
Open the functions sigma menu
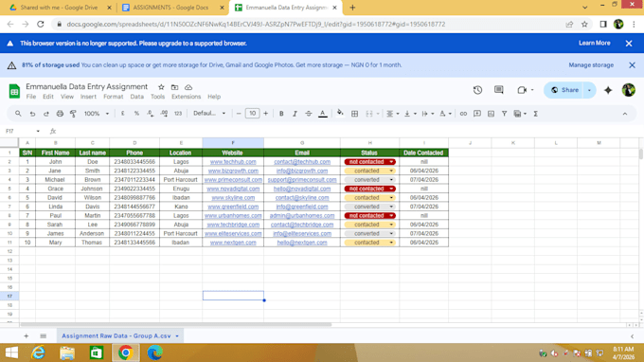536,114
